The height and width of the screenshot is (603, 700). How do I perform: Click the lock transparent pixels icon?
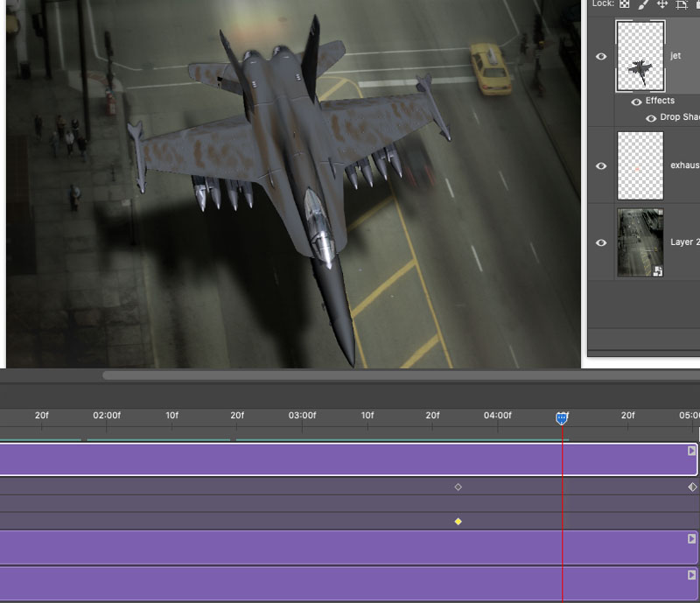[x=624, y=4]
